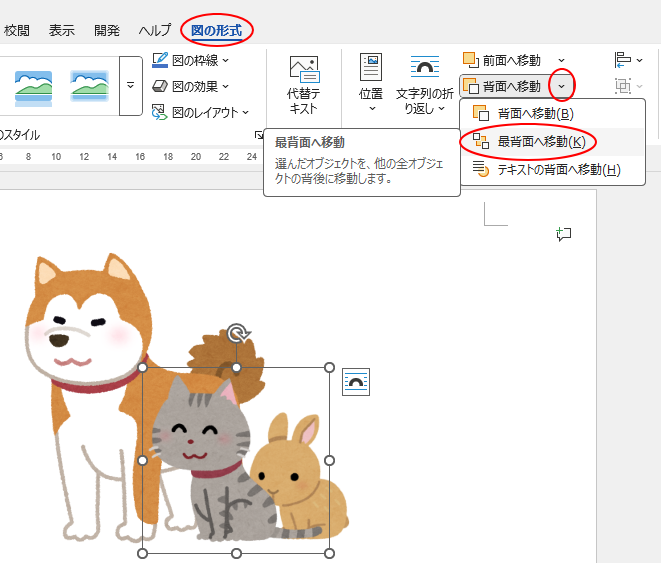Screen dimensions: 661x563
Task: Open the align objects dropdown
Action: point(629,60)
